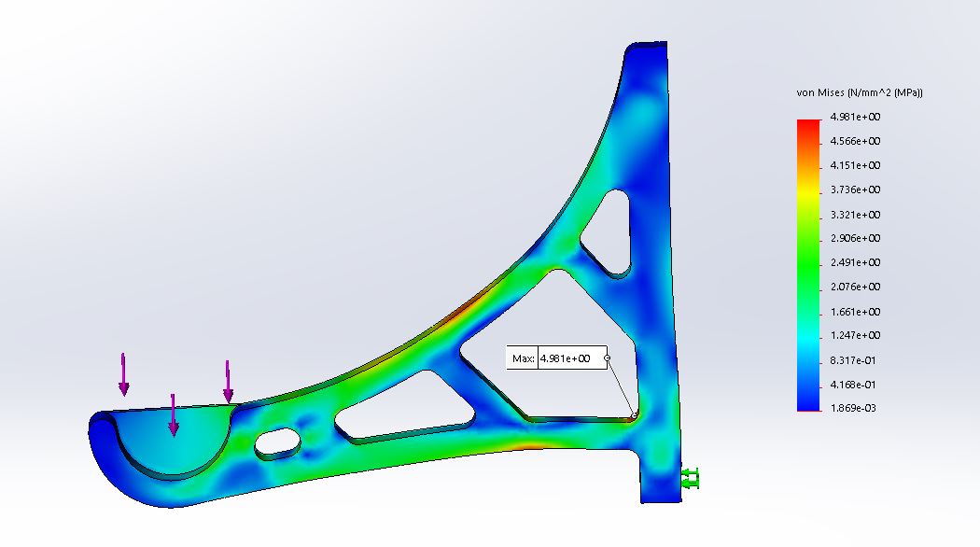The image size is (980, 547).
Task: Click legend value 2.906e+00
Action: [855, 238]
